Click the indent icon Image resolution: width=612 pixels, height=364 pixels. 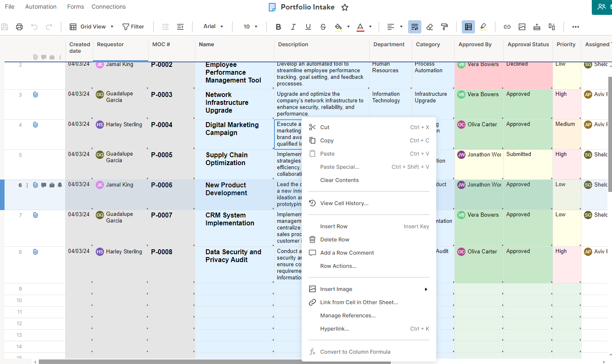pyautogui.click(x=180, y=27)
